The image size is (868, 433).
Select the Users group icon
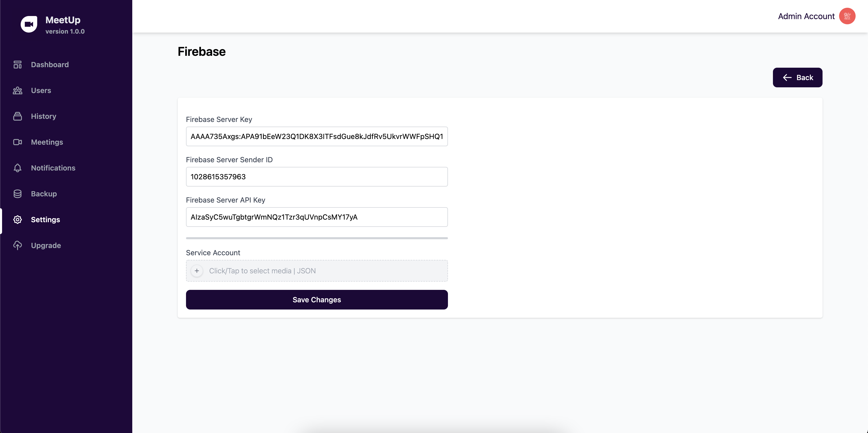point(18,90)
